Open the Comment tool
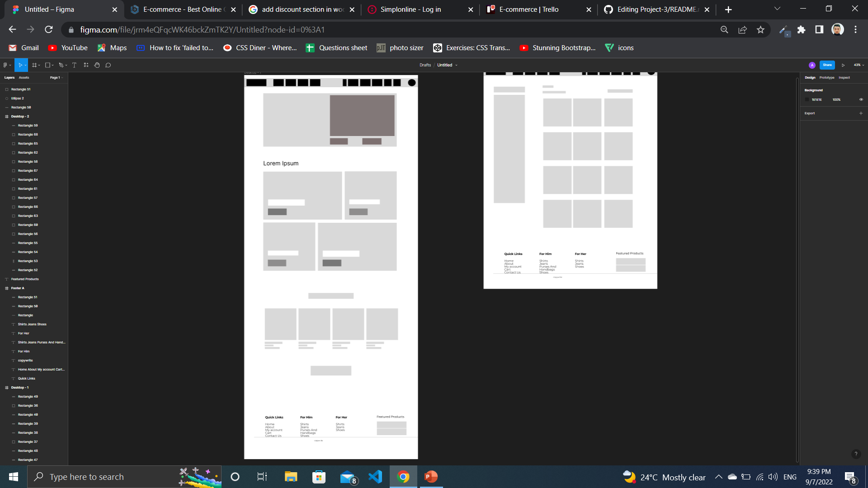The width and height of the screenshot is (868, 488). pos(108,65)
